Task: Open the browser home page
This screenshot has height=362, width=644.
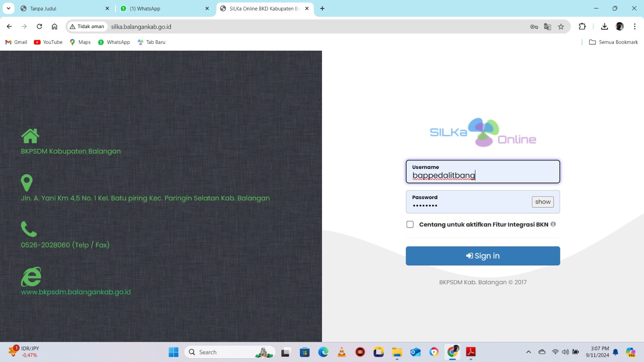Action: coord(54,27)
